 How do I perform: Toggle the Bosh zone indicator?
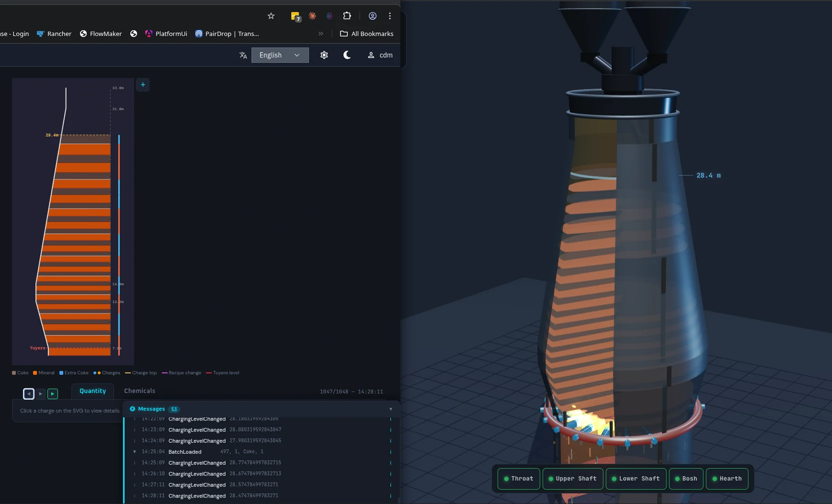point(686,478)
